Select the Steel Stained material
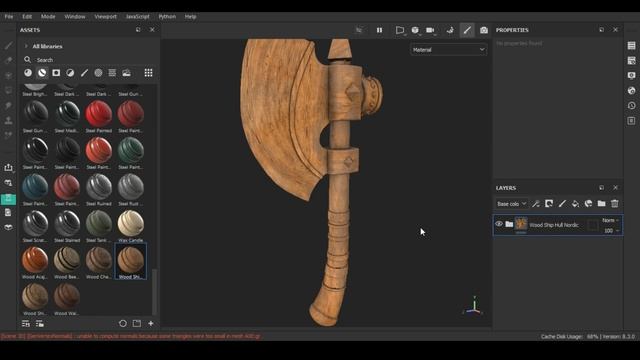Image resolution: width=640 pixels, height=360 pixels. click(x=67, y=227)
